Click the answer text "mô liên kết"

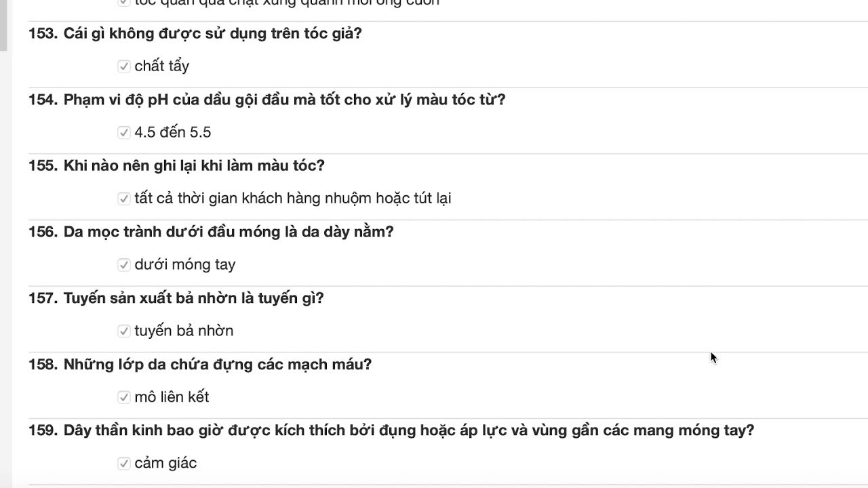click(172, 397)
